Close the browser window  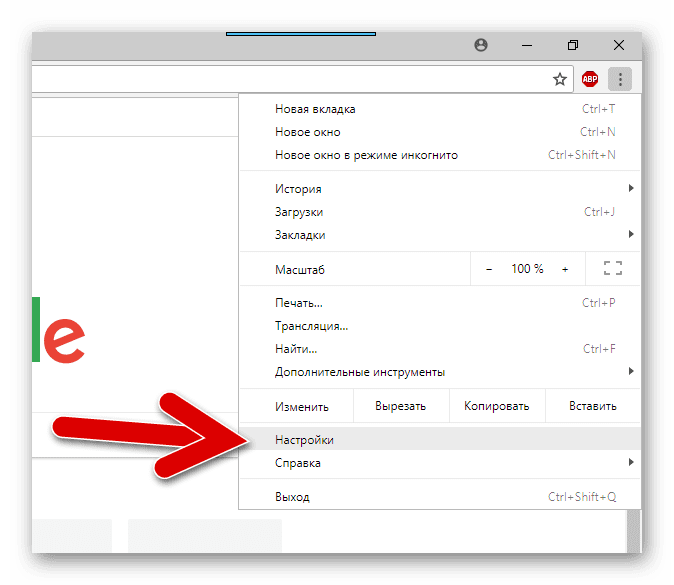619,45
